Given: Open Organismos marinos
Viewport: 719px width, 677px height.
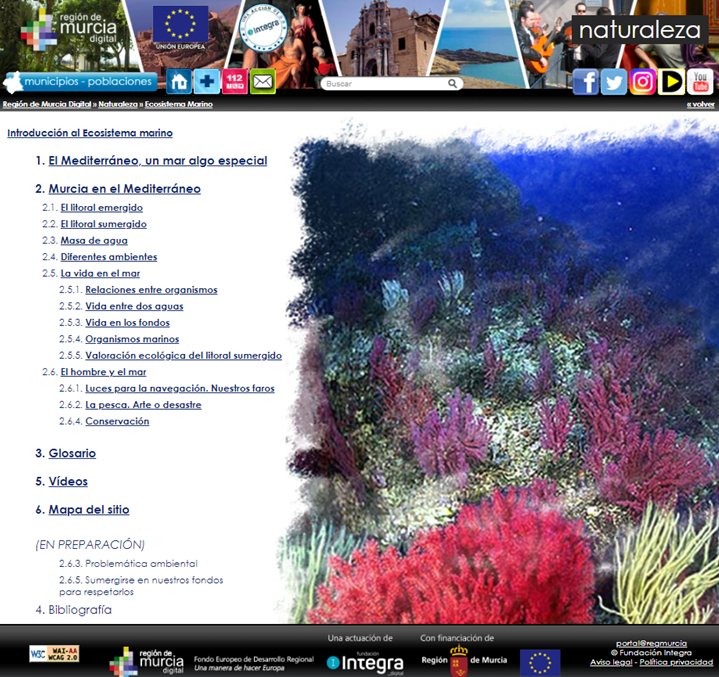Looking at the screenshot, I should 132,339.
